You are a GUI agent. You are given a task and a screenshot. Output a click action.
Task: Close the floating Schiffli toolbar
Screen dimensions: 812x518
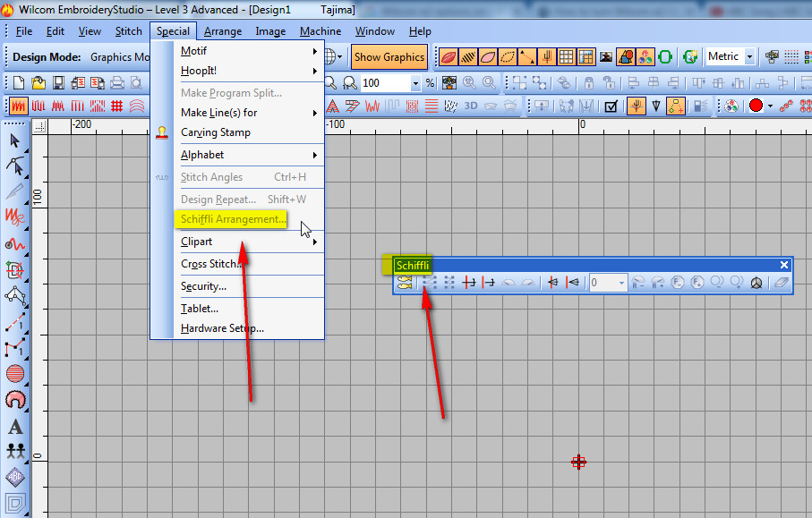point(784,265)
